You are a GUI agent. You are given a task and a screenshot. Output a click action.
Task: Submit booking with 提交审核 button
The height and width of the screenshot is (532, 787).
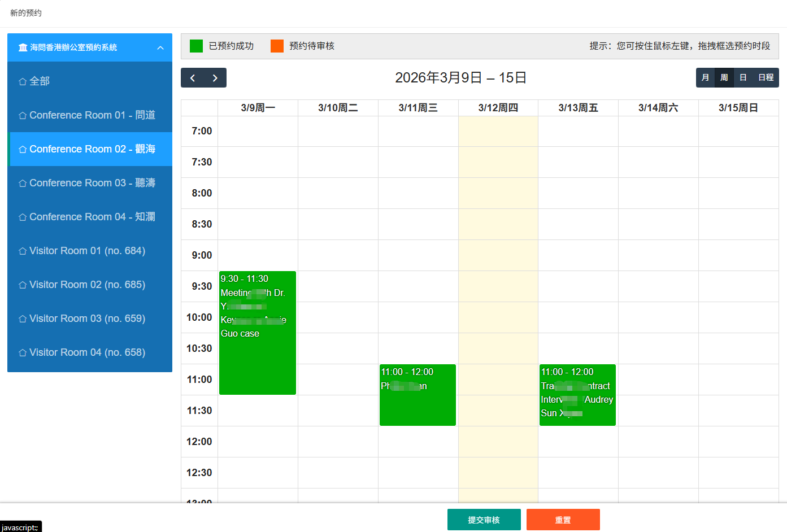(484, 520)
